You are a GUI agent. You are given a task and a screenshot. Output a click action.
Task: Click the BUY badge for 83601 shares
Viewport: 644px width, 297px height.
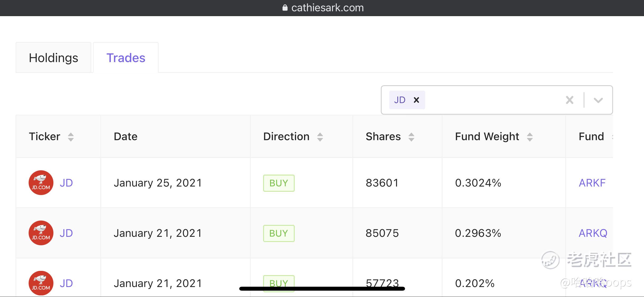279,183
